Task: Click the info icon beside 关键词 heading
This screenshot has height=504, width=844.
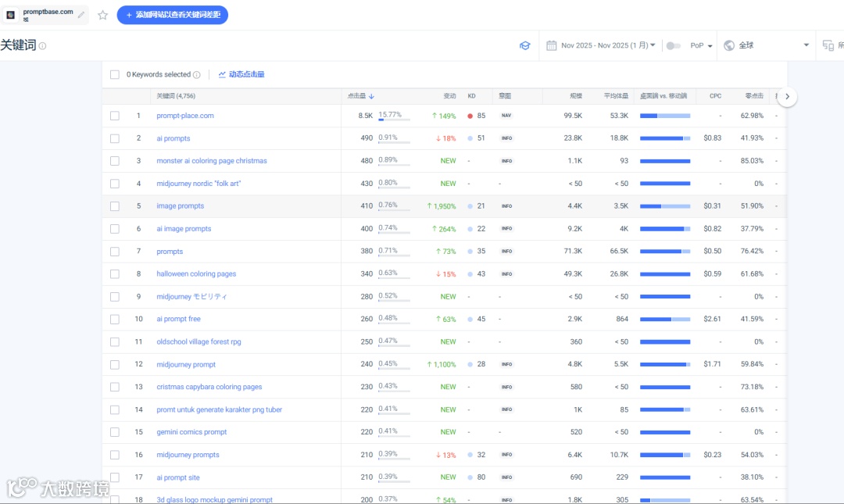Action: click(x=42, y=46)
